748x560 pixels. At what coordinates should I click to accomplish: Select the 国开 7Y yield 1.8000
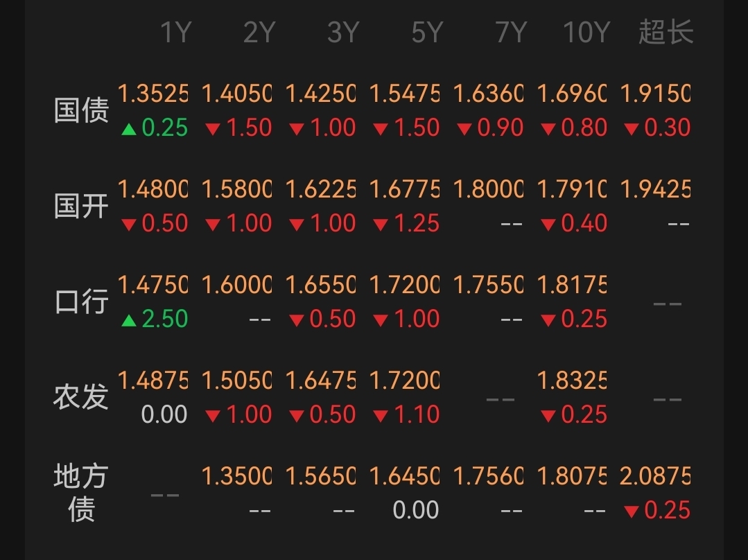pyautogui.click(x=488, y=189)
